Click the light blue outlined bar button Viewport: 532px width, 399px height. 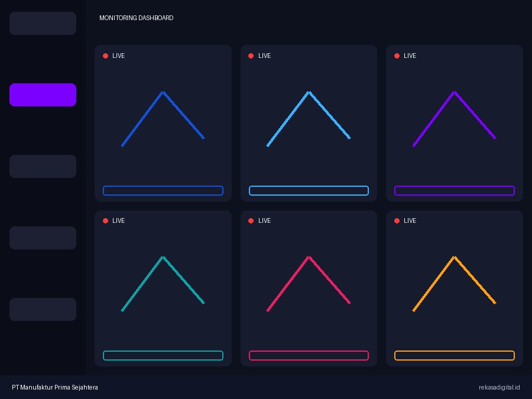[x=309, y=191]
